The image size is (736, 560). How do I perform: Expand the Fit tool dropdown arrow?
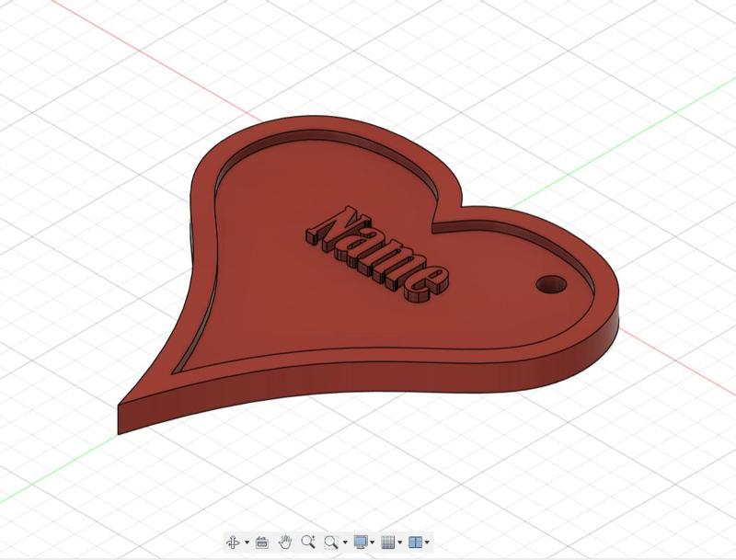[344, 543]
